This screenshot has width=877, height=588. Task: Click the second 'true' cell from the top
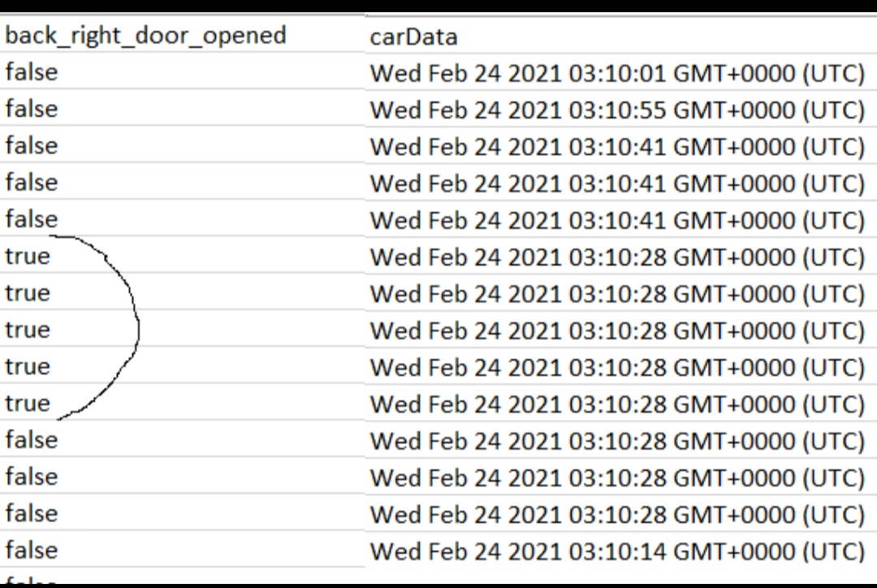click(28, 293)
